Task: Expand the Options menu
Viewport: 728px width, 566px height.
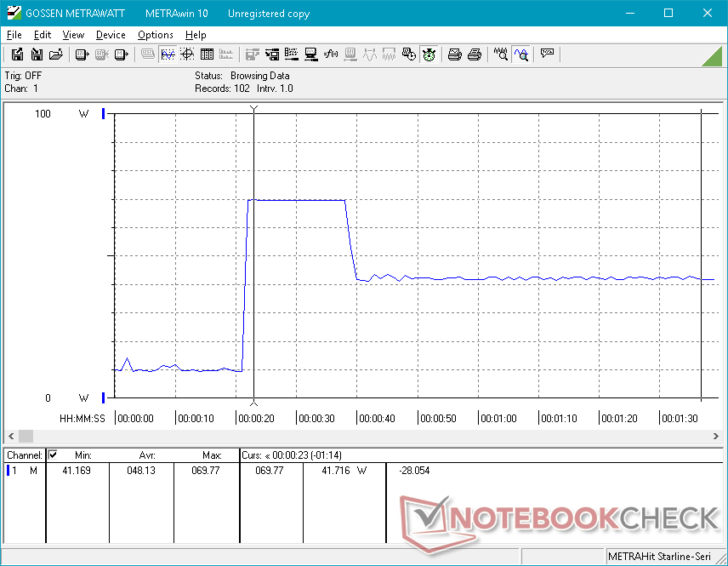Action: [155, 35]
